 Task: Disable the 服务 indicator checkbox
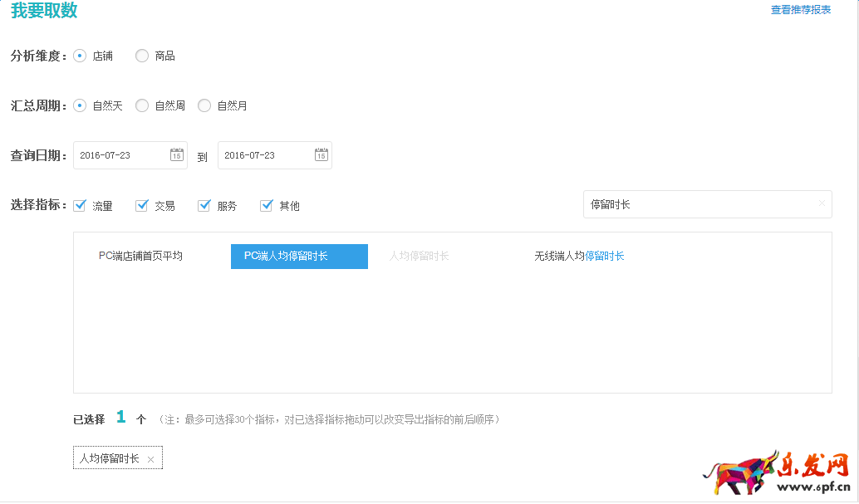204,205
